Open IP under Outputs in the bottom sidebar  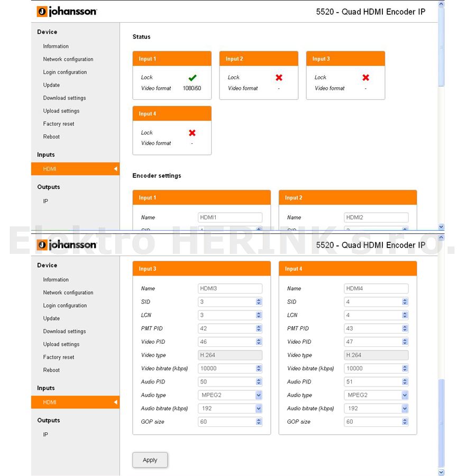click(x=45, y=434)
